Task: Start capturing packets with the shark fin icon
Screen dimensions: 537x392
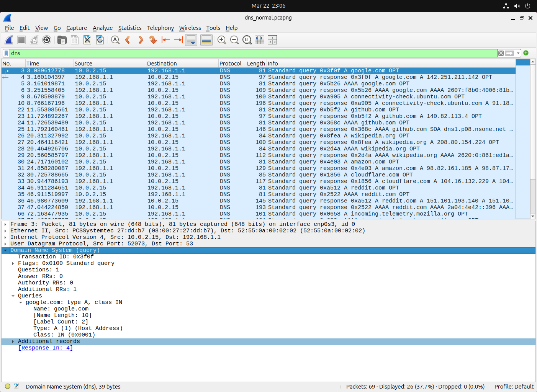Action: pos(9,40)
